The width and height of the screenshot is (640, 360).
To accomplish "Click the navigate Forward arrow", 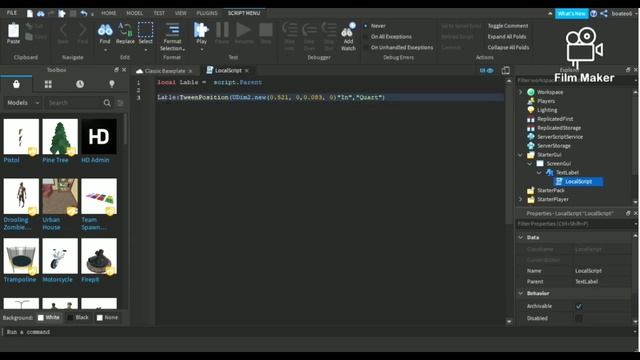I will 82,30.
